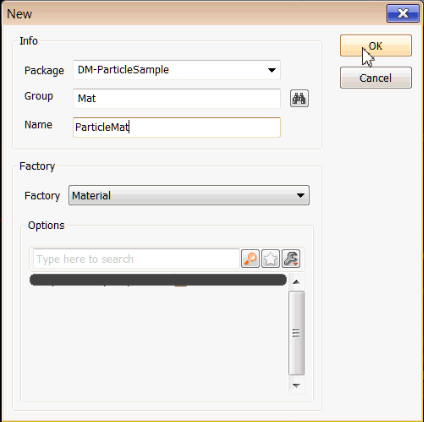Expand the Package dropdown arrow
This screenshot has height=422, width=424.
[x=272, y=70]
